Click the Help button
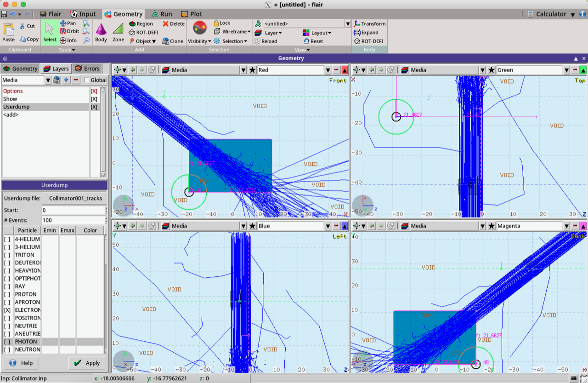 click(x=21, y=363)
